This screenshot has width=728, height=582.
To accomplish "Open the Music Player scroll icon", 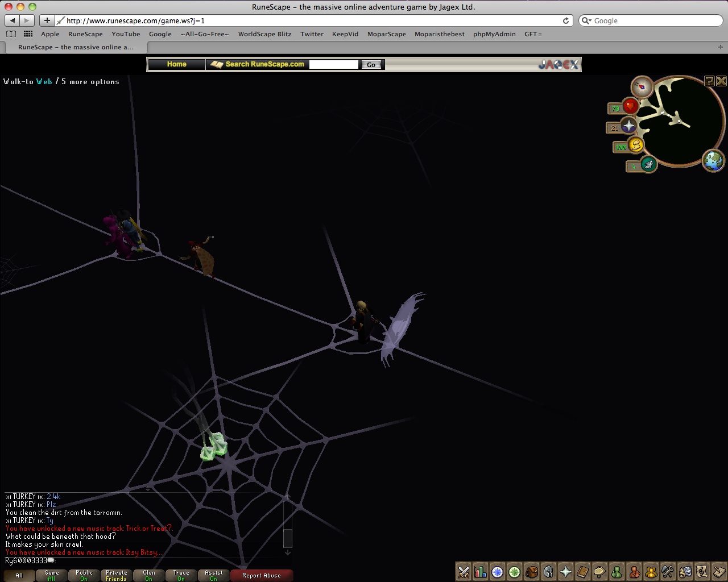I will 702,572.
